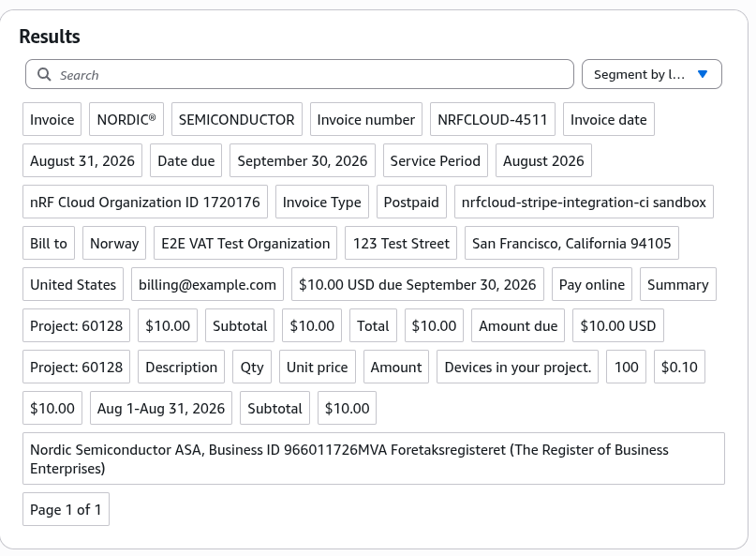
Task: Click 'E2E VAT Test Organization' chip
Action: click(x=245, y=243)
